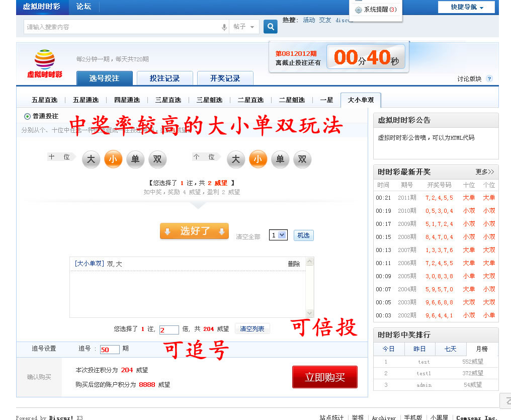The height and width of the screenshot is (420, 511).
Task: Toggle 个位 单 ball
Action: click(x=280, y=159)
